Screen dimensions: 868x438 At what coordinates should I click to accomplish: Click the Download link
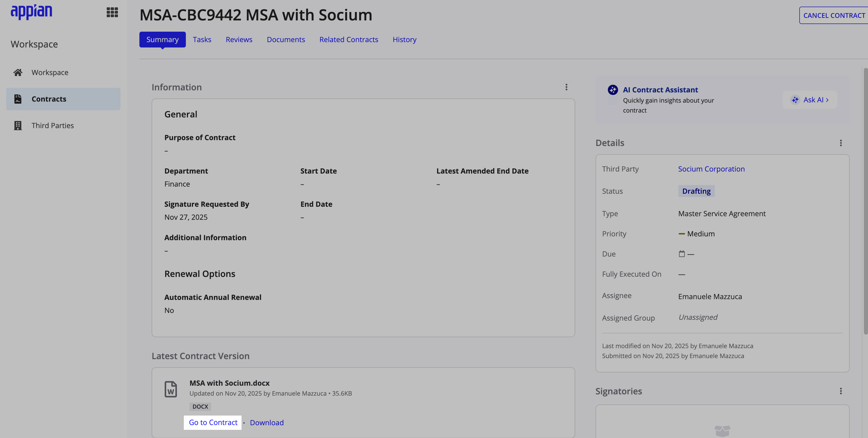(x=267, y=422)
